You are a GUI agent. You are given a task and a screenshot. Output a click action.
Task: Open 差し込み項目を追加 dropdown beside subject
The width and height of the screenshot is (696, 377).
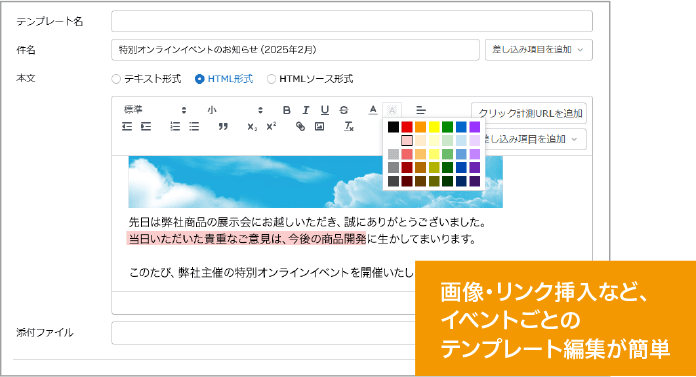538,50
